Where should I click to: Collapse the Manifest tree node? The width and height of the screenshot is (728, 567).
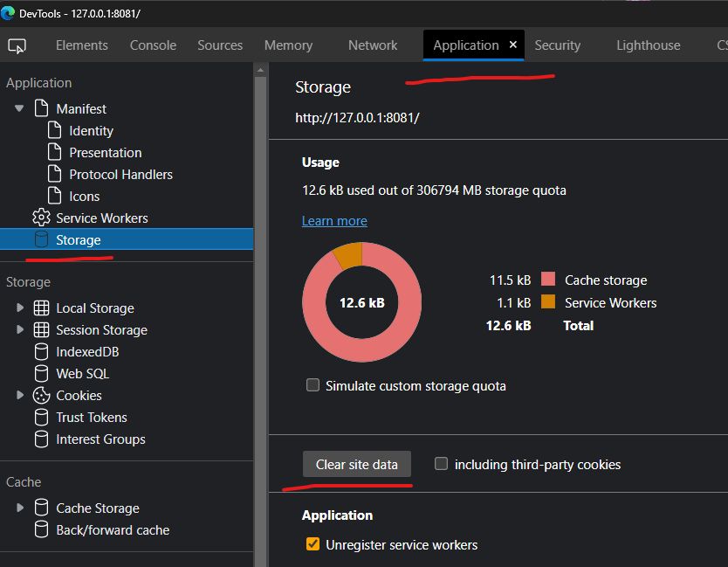tap(19, 108)
